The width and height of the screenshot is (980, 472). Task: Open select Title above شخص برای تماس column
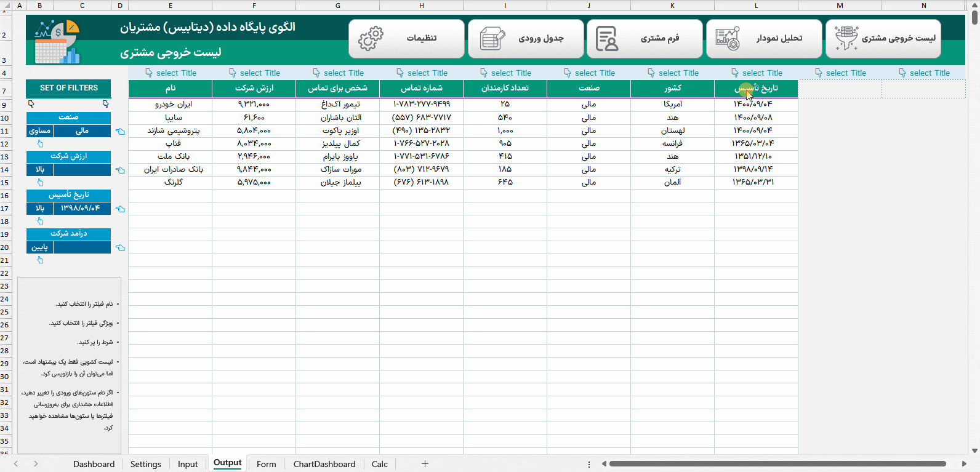click(x=338, y=73)
